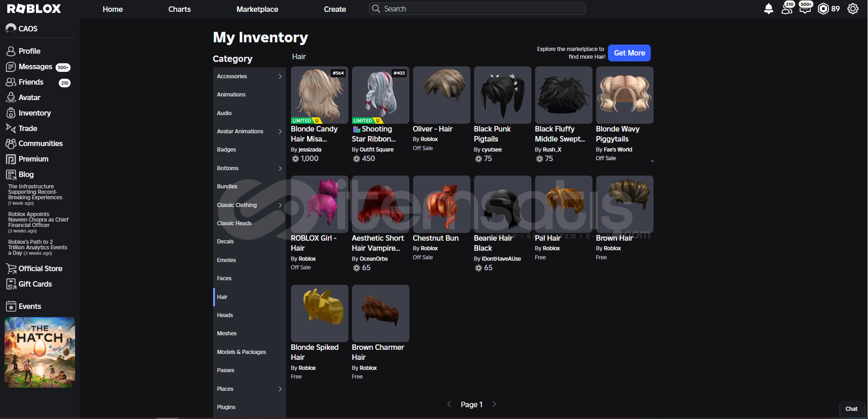Viewport: 868px width, 419px height.
Task: Open the Marketplace tab
Action: (257, 9)
